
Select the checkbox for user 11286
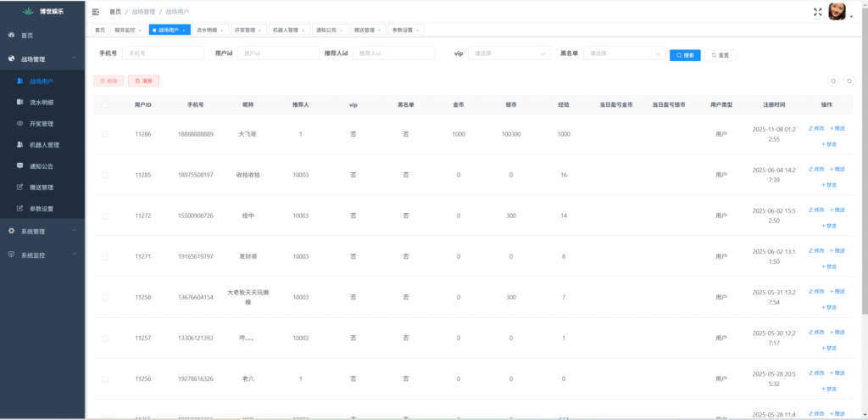tap(105, 134)
